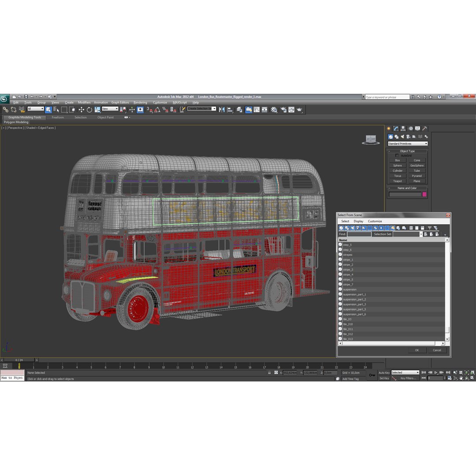Open the View reference coordinate system dropdown
This screenshot has width=476, height=476.
110,109
